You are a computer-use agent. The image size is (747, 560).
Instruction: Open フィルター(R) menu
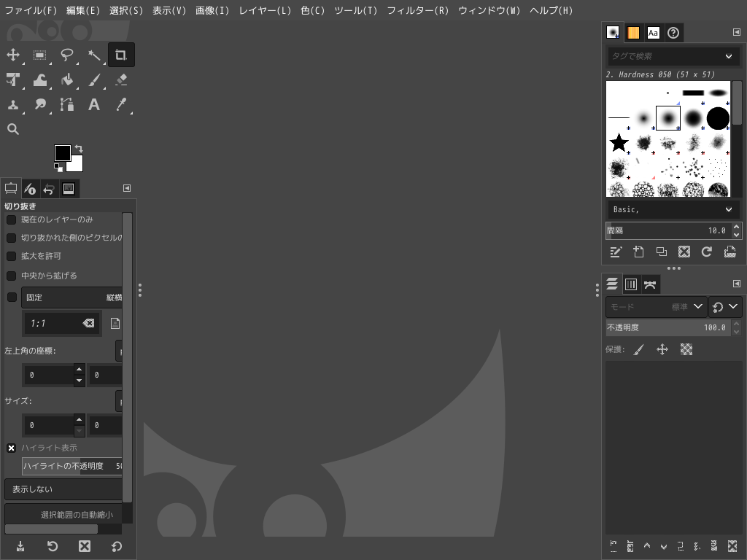[418, 10]
